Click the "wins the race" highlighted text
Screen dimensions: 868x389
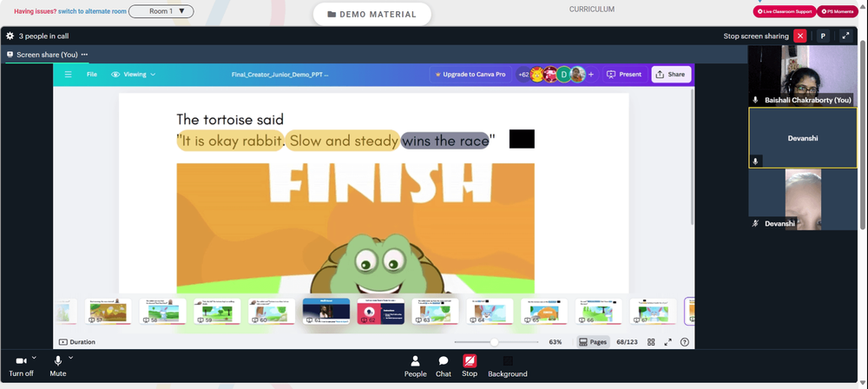[x=445, y=141]
